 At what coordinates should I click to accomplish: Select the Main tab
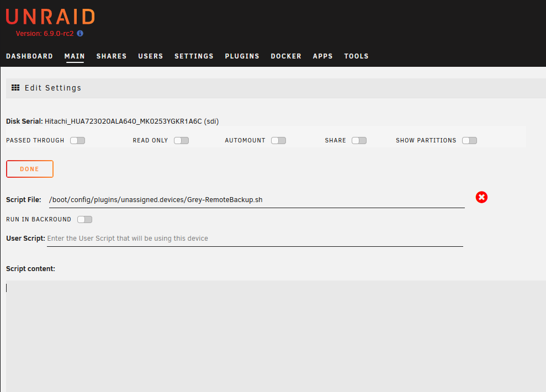click(x=75, y=56)
